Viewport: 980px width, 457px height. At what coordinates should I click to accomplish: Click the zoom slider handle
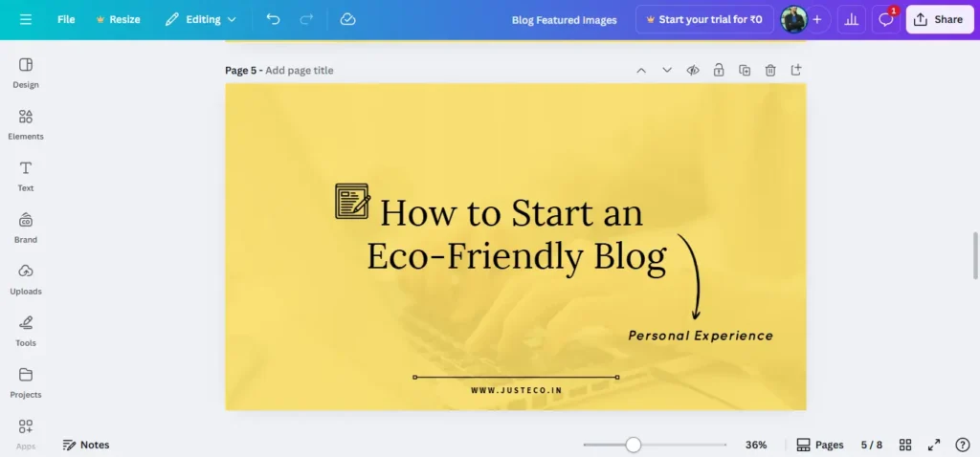(633, 445)
